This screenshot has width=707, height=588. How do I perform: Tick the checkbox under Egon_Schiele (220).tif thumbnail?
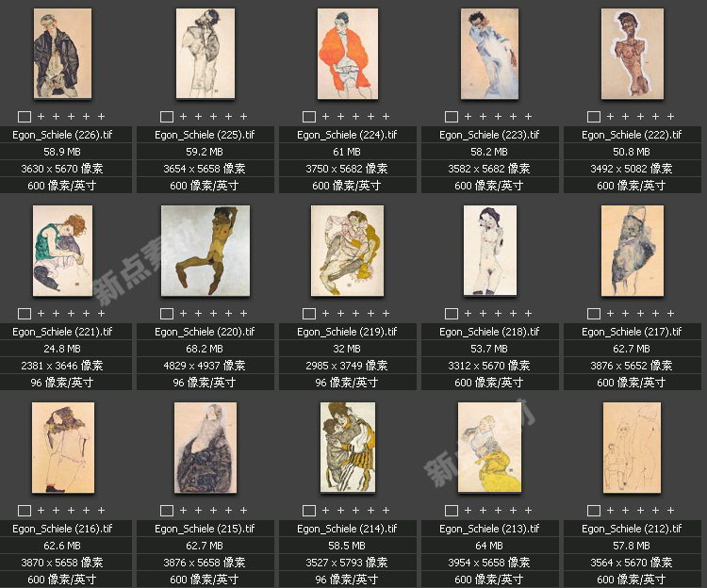point(167,314)
